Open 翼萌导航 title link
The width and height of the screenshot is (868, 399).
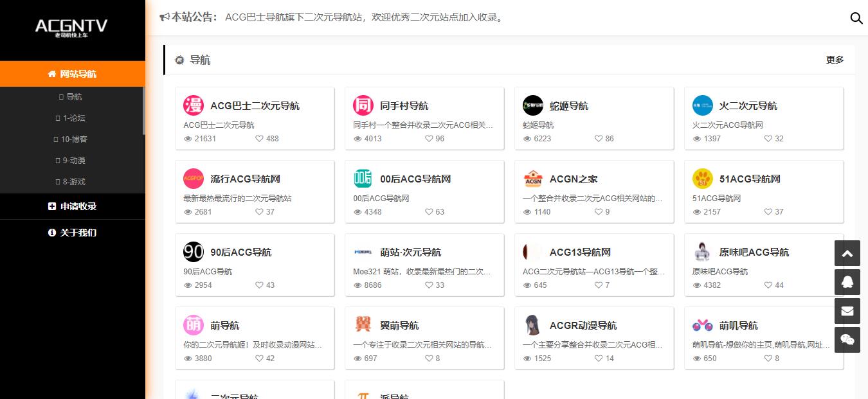[399, 325]
